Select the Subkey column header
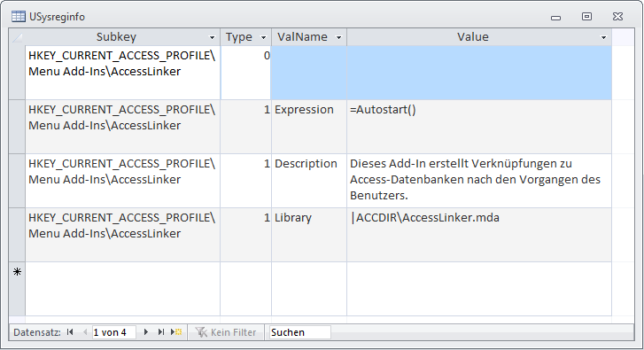The image size is (644, 350). 122,37
